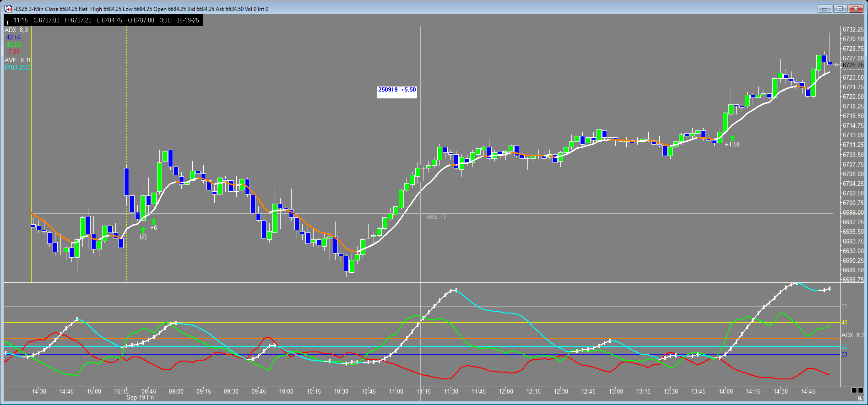Click the Ensign EW icon in title bar

[x=8, y=9]
